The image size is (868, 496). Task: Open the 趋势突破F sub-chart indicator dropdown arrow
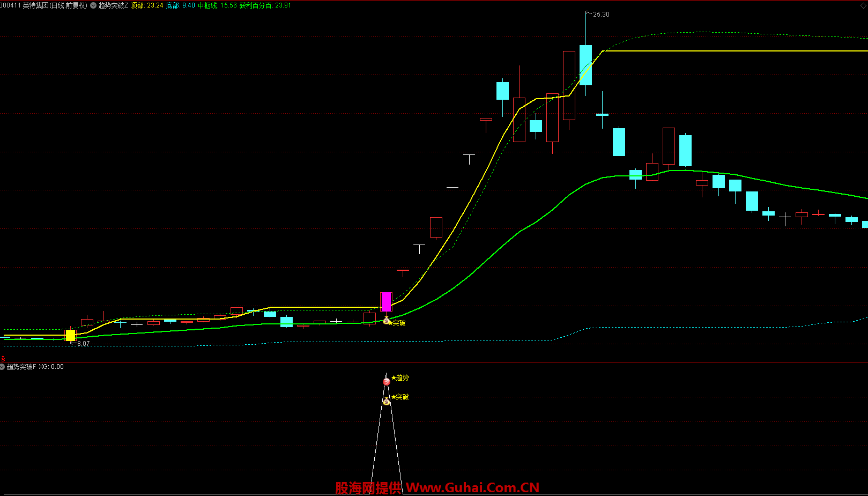pyautogui.click(x=3, y=367)
